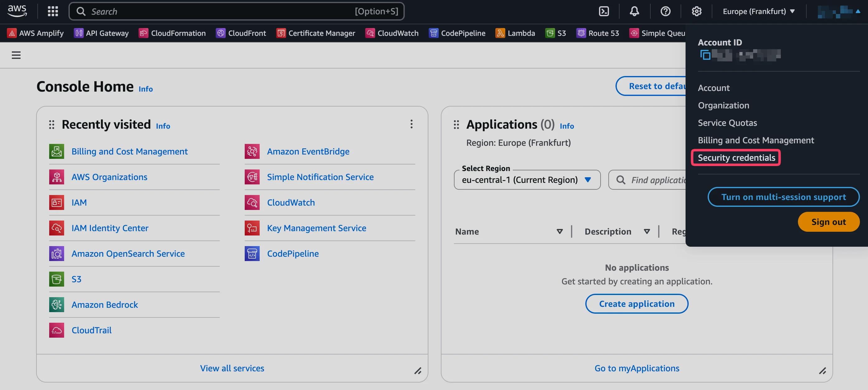The height and width of the screenshot is (390, 868).
Task: Open AWS Amplify favorite shortcut
Action: point(35,33)
